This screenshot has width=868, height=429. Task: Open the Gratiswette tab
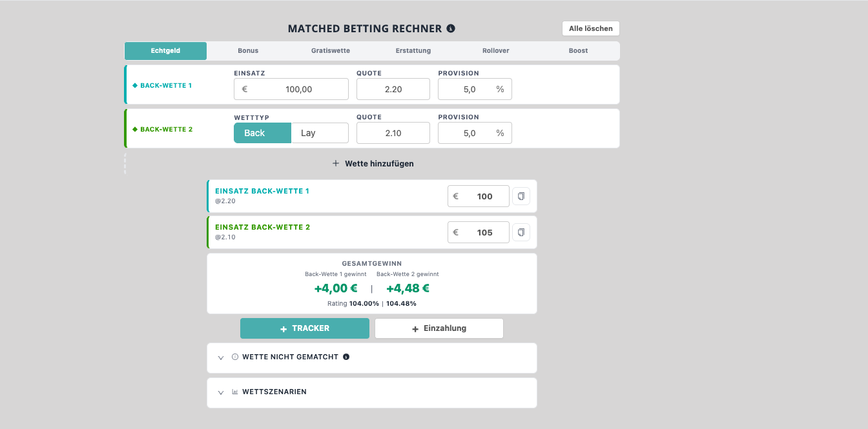tap(331, 50)
